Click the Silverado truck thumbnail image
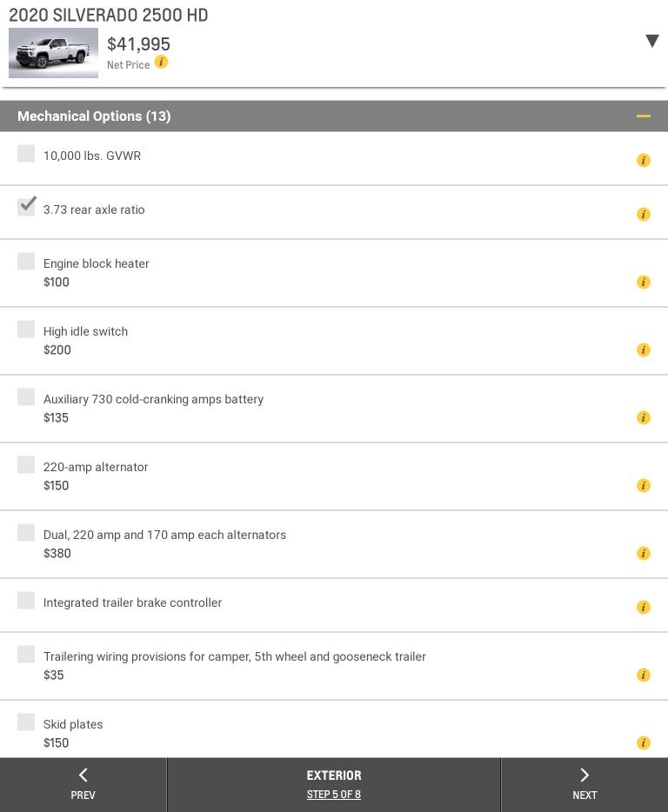 point(53,53)
